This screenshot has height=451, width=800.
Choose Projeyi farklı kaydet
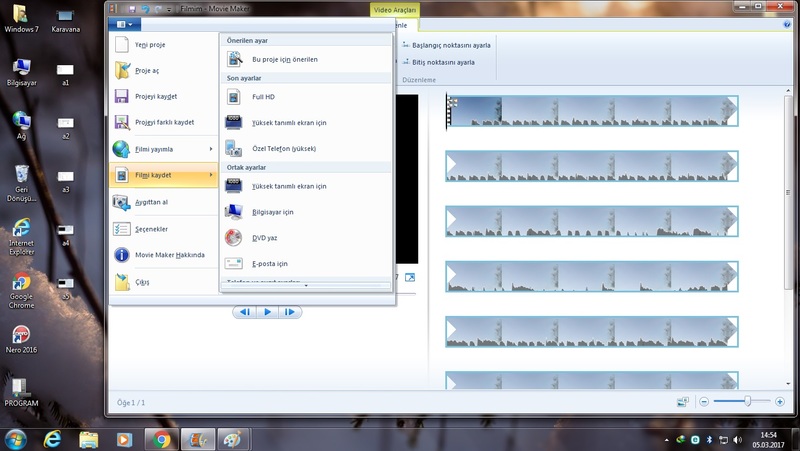pyautogui.click(x=163, y=122)
